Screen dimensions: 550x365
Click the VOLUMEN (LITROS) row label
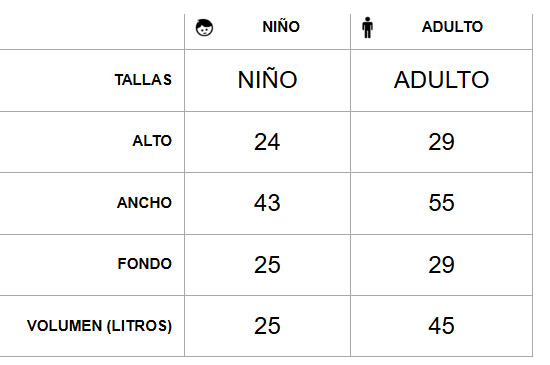pyautogui.click(x=99, y=326)
